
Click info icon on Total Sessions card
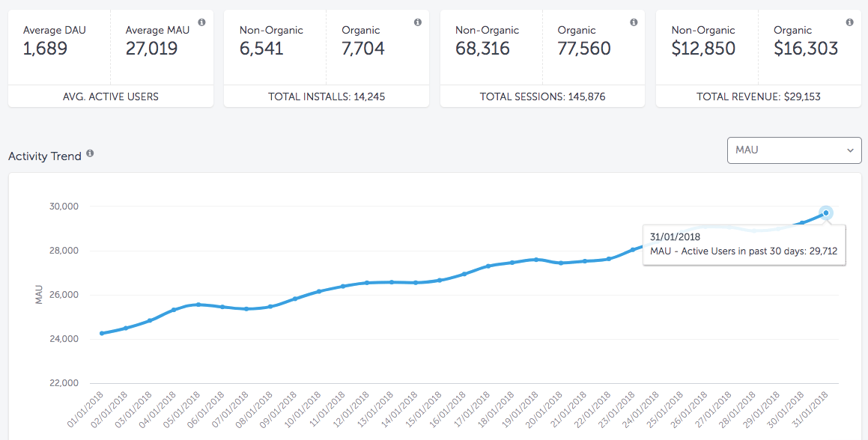pyautogui.click(x=634, y=22)
